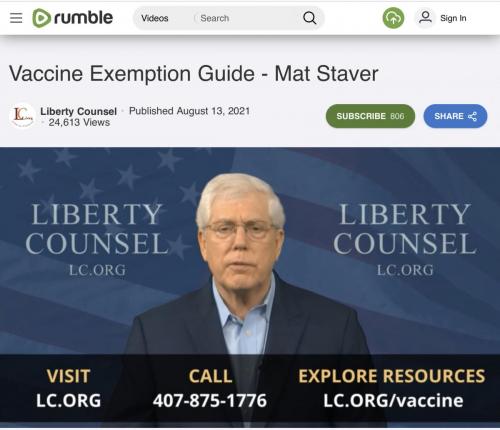Click the magnifying glass search icon
This screenshot has height=430, width=500.
tap(309, 18)
